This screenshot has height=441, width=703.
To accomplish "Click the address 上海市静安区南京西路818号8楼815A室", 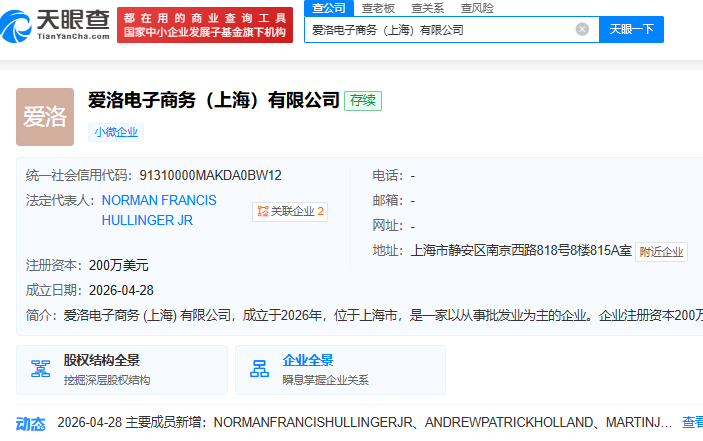I will (521, 251).
